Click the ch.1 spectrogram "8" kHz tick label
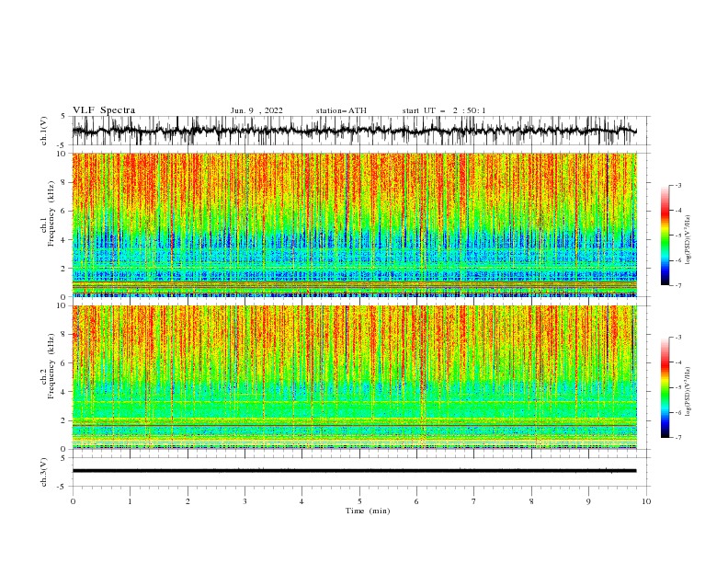Screen dimensions: 728x563 [x=63, y=182]
